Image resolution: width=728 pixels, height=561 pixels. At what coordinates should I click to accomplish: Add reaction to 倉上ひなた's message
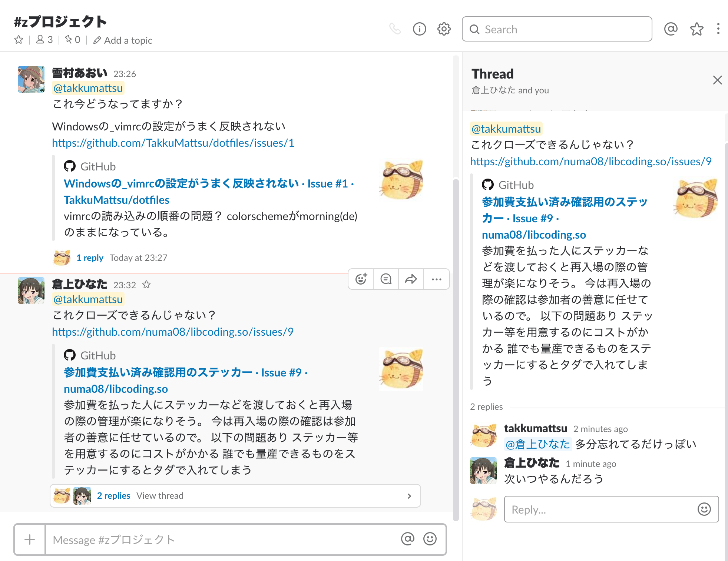(361, 279)
